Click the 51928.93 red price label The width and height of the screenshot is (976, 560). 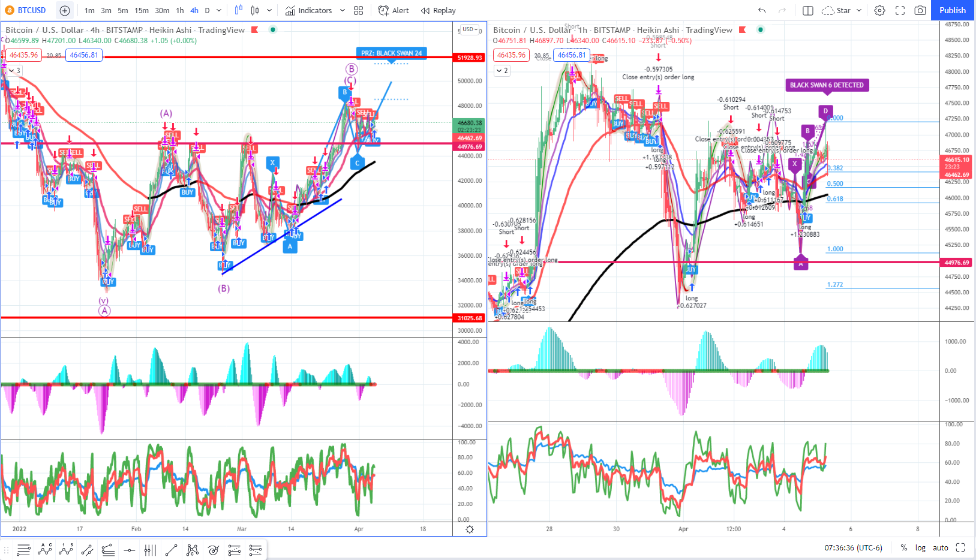[470, 58]
